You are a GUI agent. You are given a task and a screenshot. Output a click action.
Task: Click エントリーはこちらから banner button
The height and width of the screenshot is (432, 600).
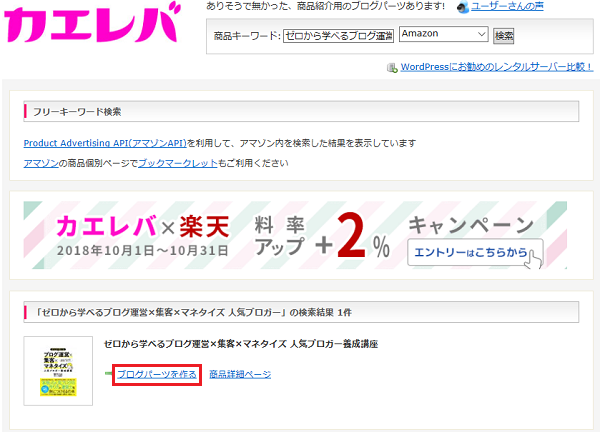click(x=475, y=252)
